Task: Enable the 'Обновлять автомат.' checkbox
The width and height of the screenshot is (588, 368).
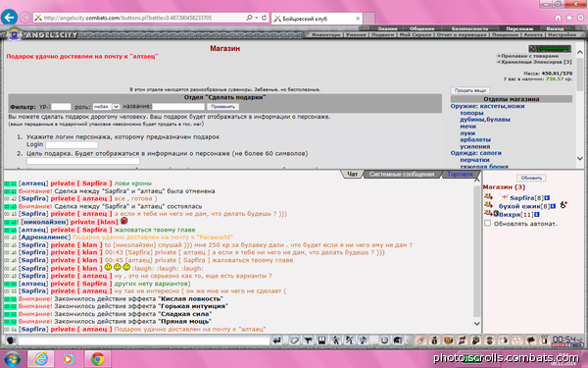Action: tap(487, 224)
